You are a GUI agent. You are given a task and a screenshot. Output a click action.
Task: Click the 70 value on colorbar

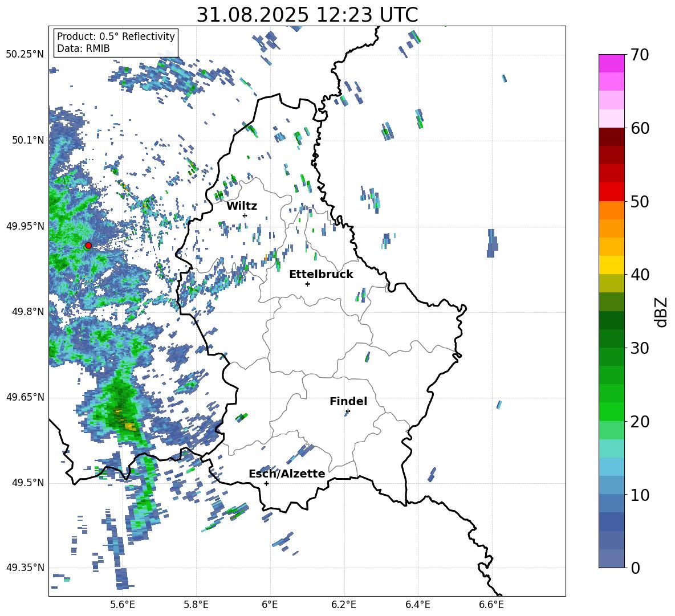pos(640,55)
